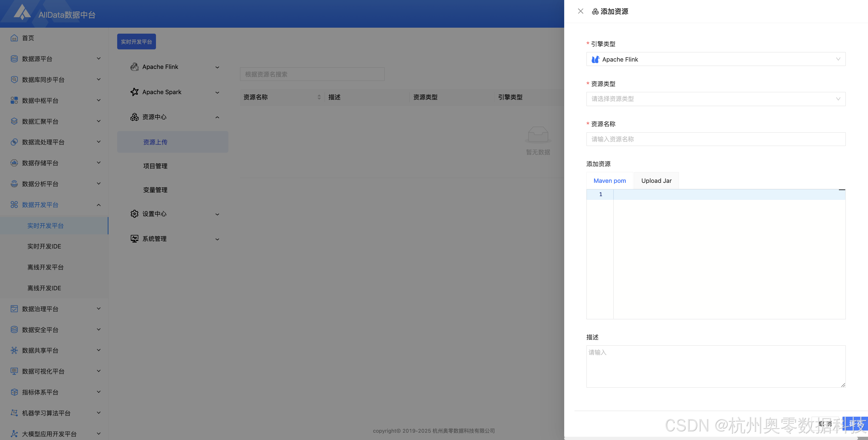Click the 取消 cancel button
Image resolution: width=868 pixels, height=440 pixels.
click(x=825, y=424)
